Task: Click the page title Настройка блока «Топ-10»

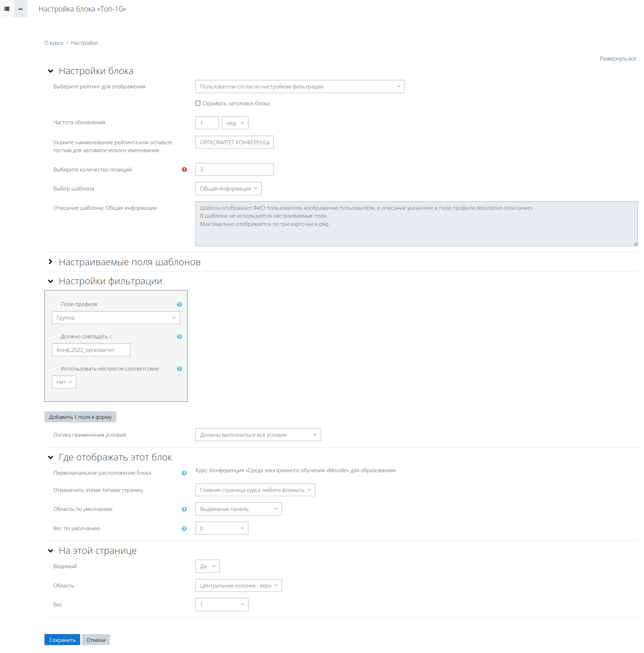Action: click(82, 9)
